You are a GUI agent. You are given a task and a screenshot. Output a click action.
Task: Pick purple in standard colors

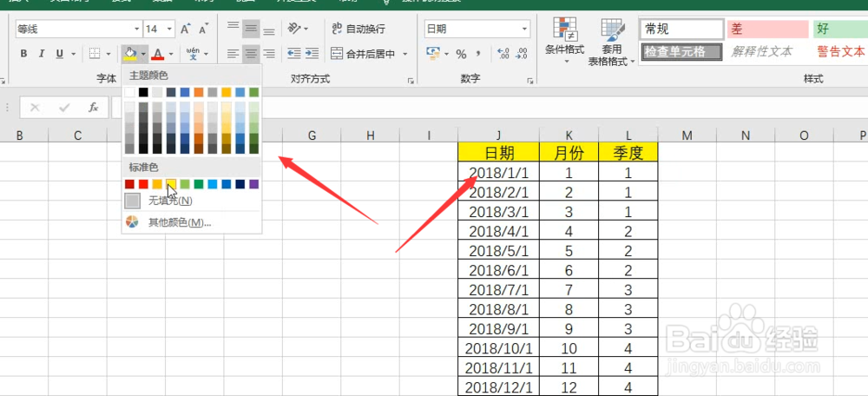tap(254, 184)
